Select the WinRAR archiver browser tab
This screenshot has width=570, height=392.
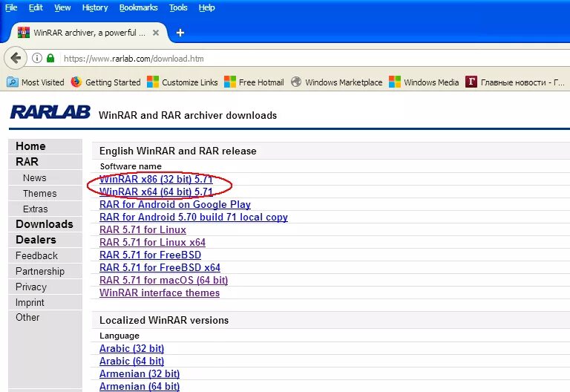(x=89, y=33)
